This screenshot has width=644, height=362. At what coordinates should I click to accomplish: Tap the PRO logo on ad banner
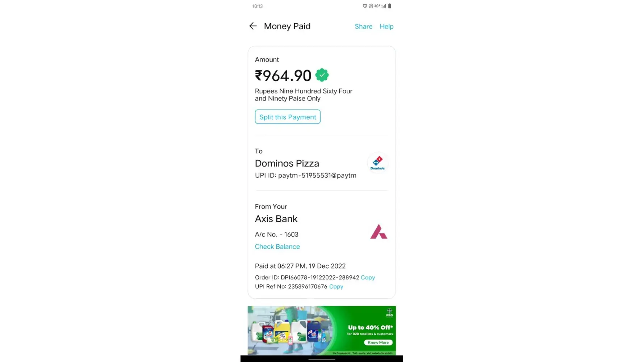389,313
